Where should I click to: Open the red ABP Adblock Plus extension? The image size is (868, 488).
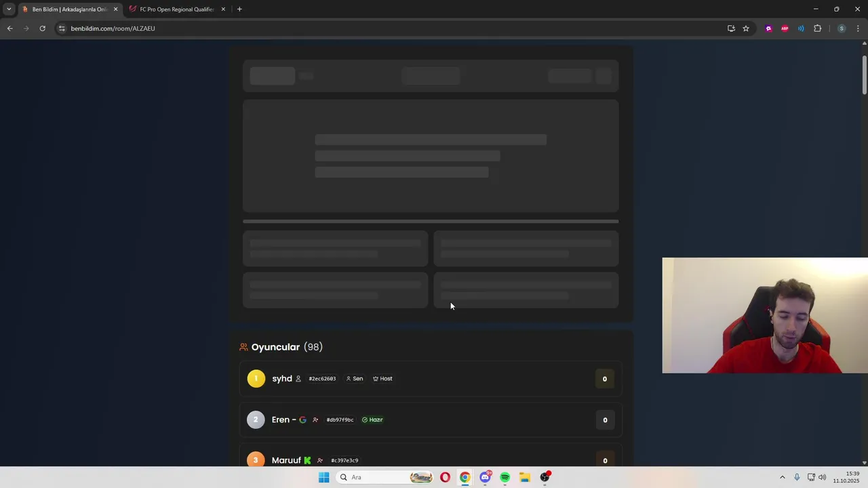(x=785, y=28)
